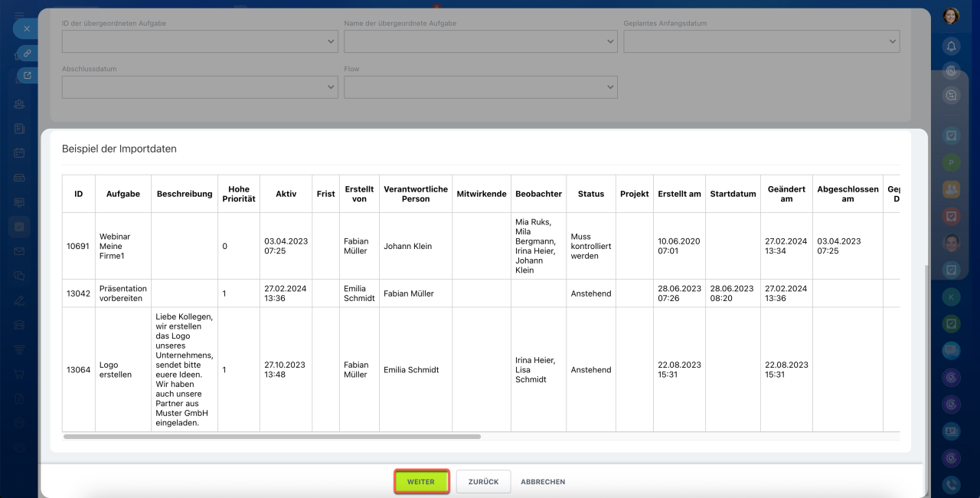This screenshot has width=980, height=498.
Task: Click the horizontal scrollbar under import table
Action: pos(272,437)
